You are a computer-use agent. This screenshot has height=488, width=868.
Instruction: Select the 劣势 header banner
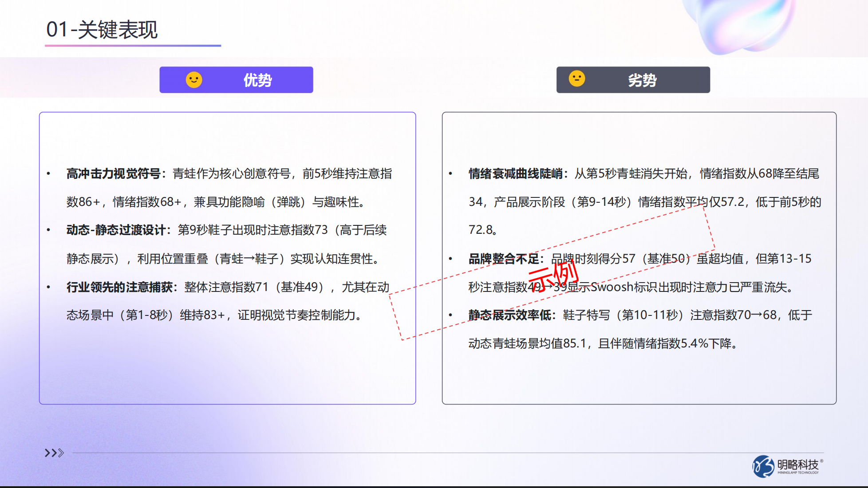tap(633, 80)
